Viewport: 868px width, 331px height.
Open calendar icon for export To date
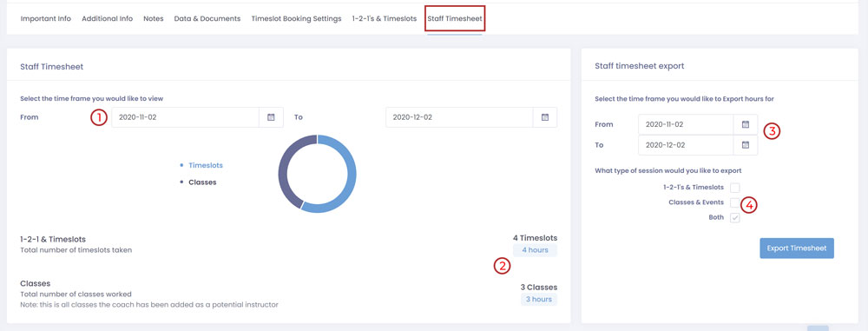click(746, 145)
